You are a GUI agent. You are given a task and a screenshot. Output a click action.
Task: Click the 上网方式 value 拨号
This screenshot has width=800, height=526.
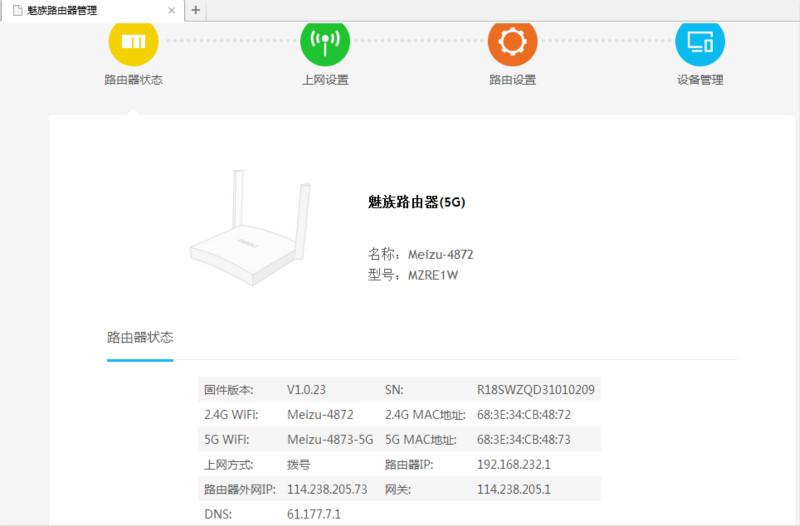(298, 464)
